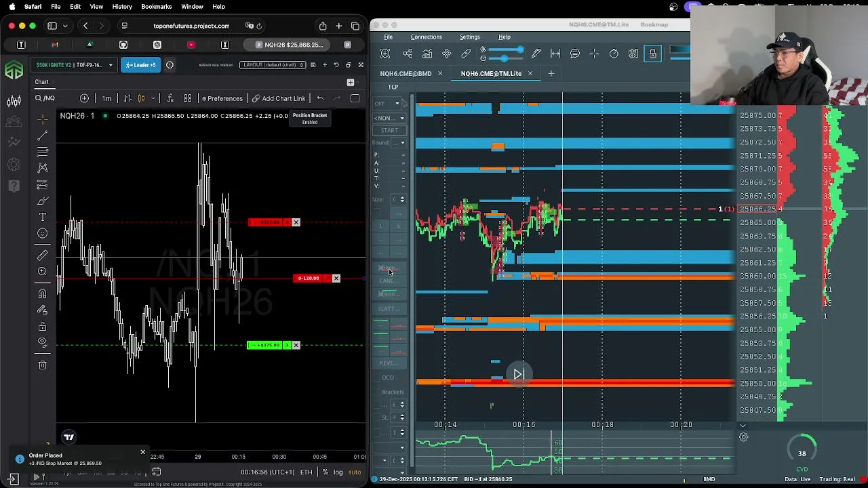Image resolution: width=868 pixels, height=488 pixels.
Task: Open Safari History menu
Action: click(x=122, y=7)
